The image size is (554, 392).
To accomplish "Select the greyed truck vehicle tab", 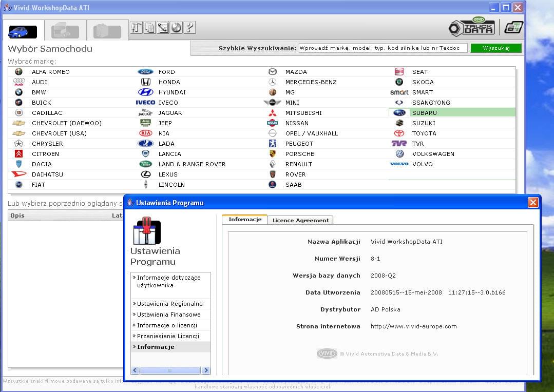I will click(x=65, y=31).
